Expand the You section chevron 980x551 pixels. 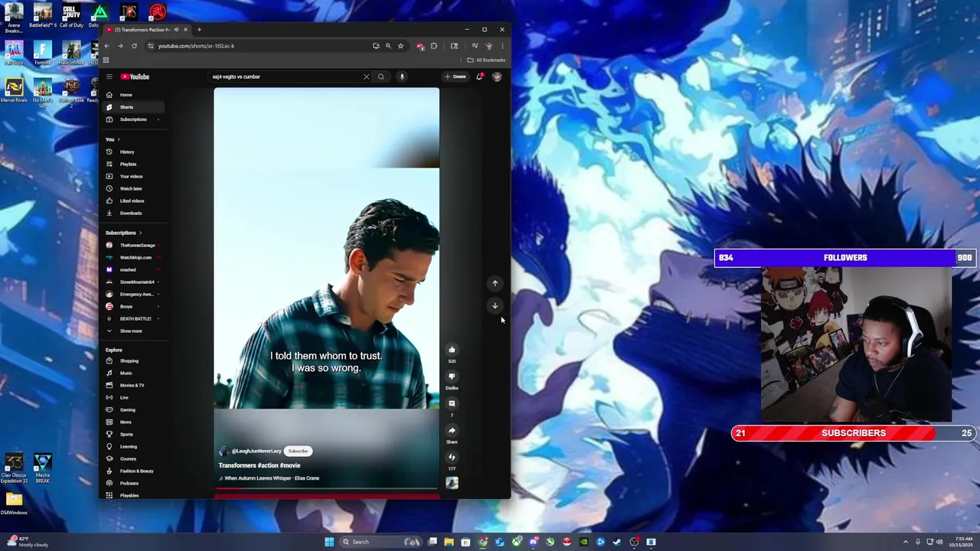pyautogui.click(x=119, y=139)
